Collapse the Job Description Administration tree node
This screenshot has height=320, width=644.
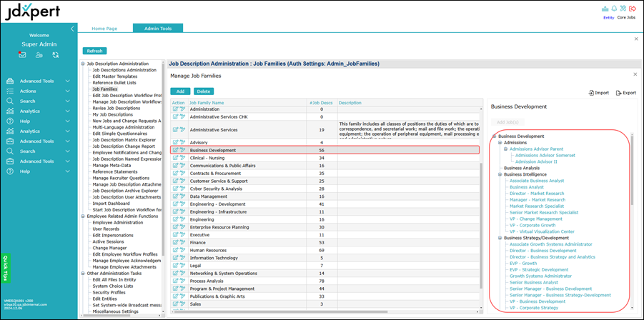(83, 64)
